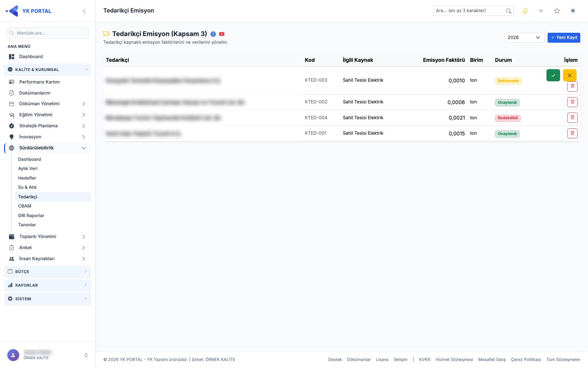Toggle light/dark theme sun icon
588x368 pixels.
coord(573,11)
